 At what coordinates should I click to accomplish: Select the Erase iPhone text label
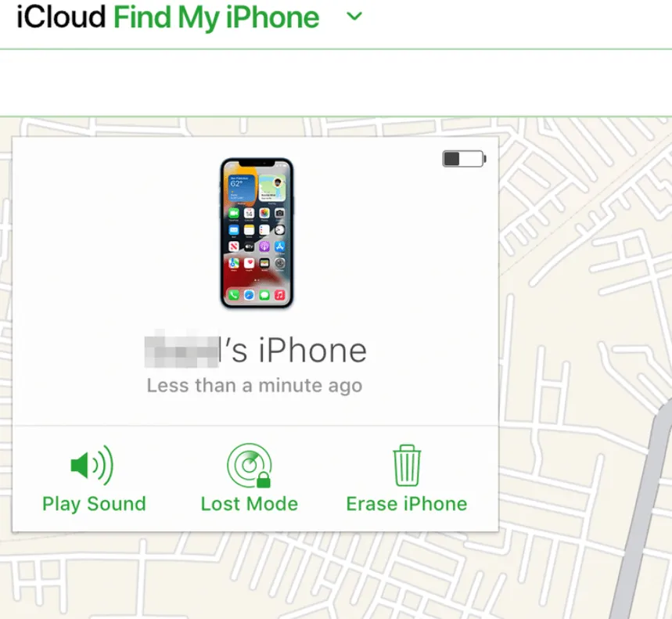click(407, 504)
